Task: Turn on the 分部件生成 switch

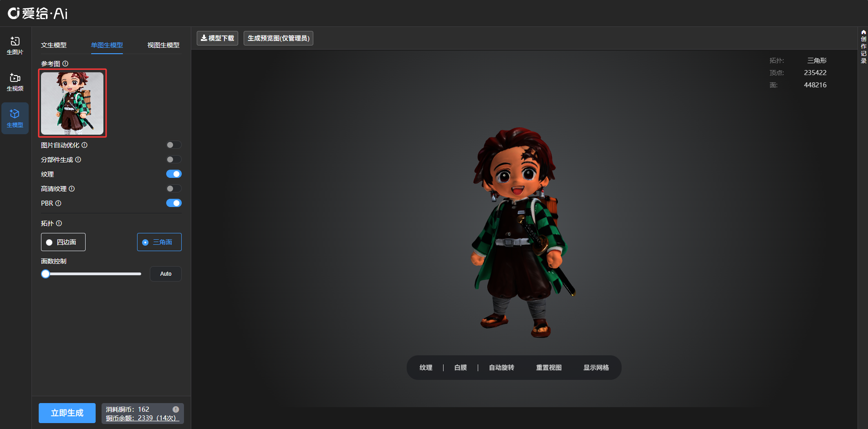Action: (x=174, y=160)
